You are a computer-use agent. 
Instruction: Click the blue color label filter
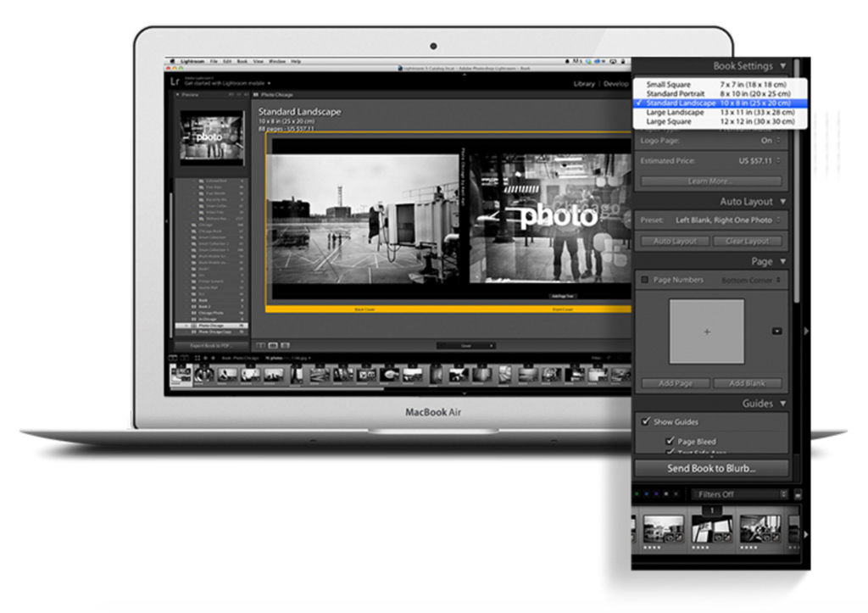point(647,494)
